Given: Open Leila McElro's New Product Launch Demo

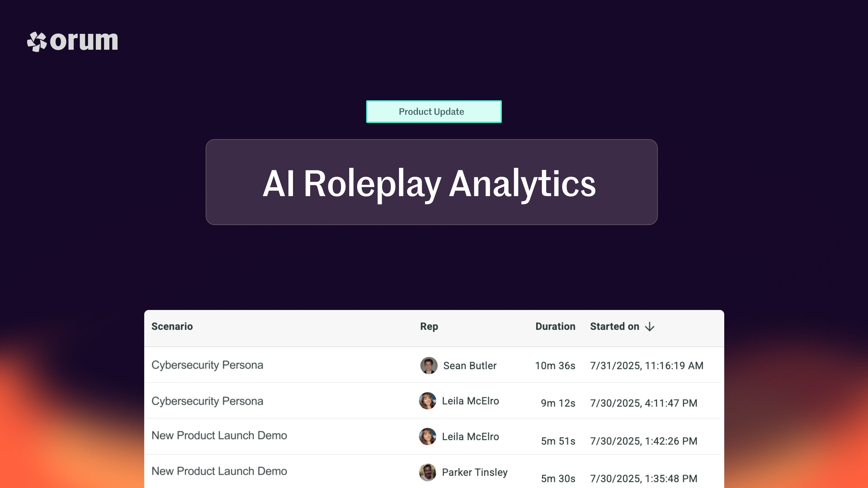Looking at the screenshot, I should 219,435.
